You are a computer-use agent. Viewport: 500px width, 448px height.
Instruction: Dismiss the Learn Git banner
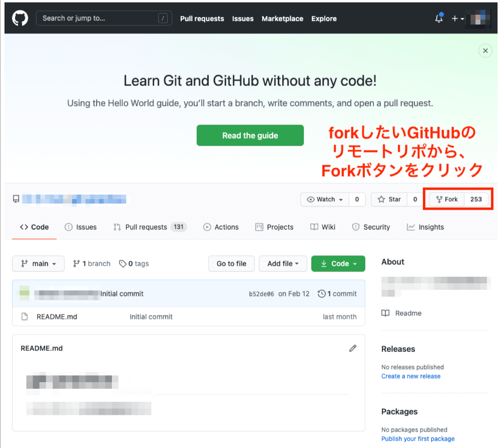(x=485, y=51)
